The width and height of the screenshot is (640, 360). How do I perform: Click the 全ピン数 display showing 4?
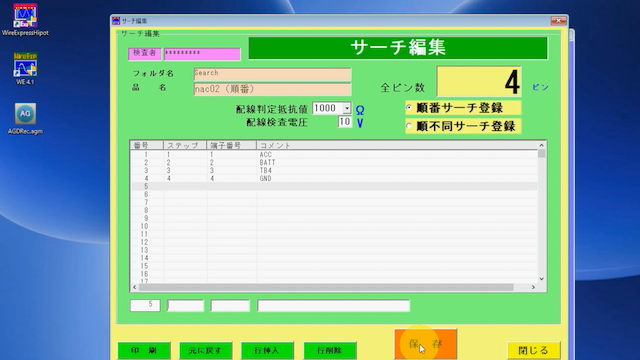pyautogui.click(x=479, y=82)
